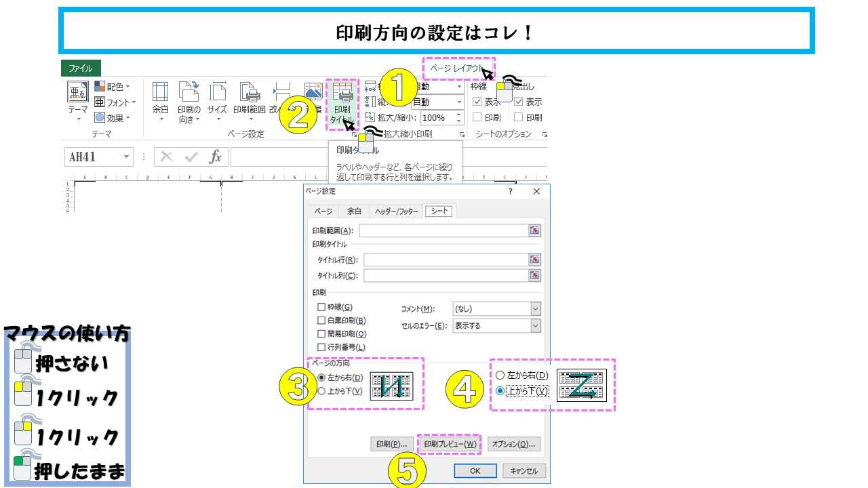
Task: Toggle the 枠線 印刷 checkbox in ribbon
Action: 477,117
